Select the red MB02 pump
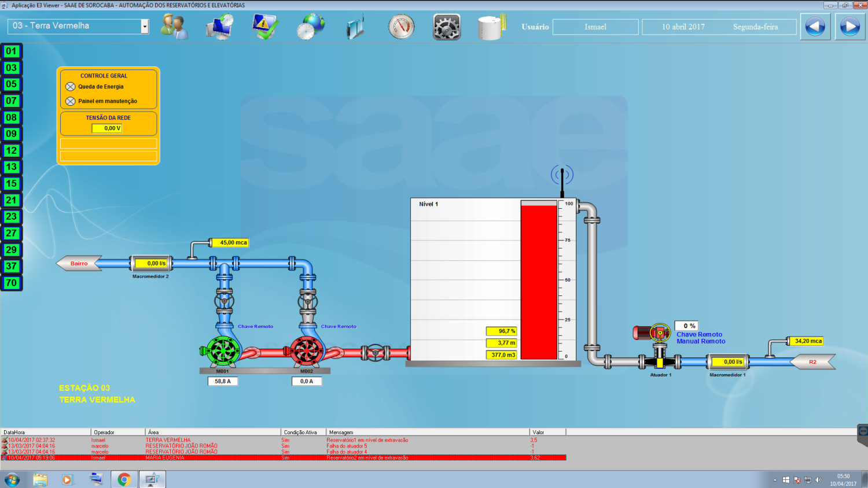 pos(306,350)
